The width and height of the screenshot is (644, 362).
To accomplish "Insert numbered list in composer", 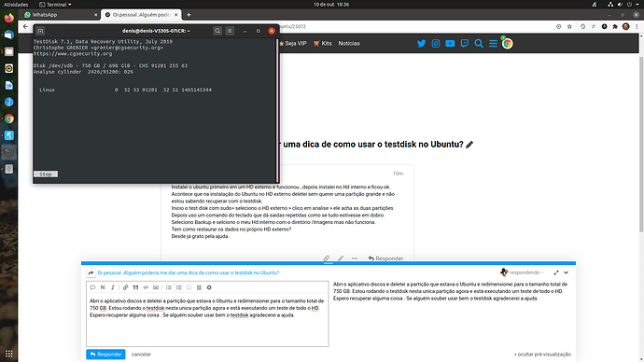I will point(178,287).
